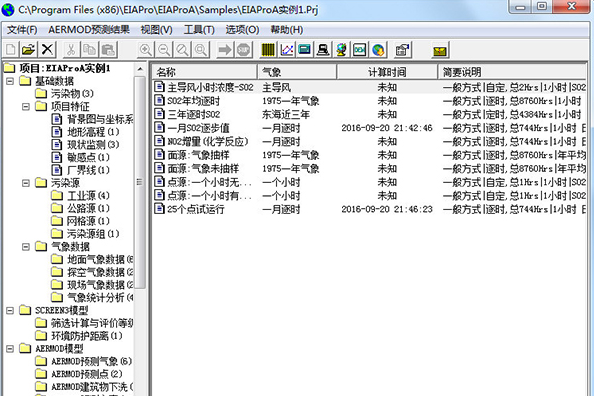The height and width of the screenshot is (396, 594).
Task: Collapse the SCREEN3模型 tree node
Action: pos(10,310)
